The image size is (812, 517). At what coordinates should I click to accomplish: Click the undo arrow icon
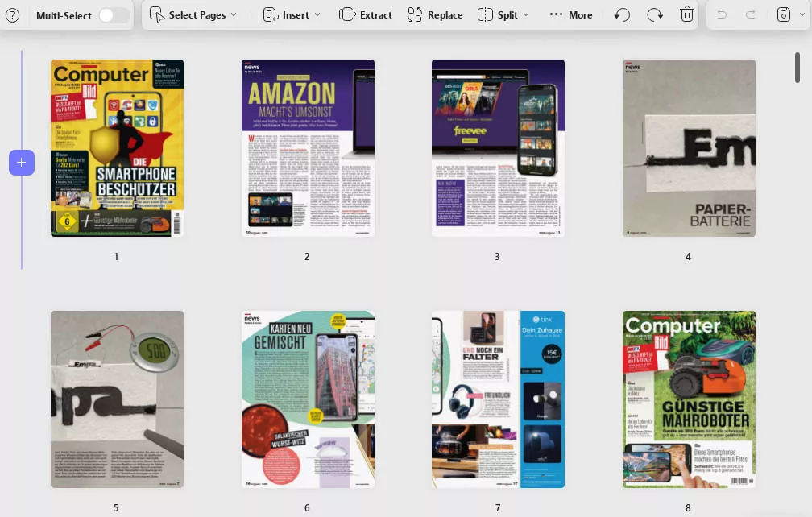tap(722, 14)
